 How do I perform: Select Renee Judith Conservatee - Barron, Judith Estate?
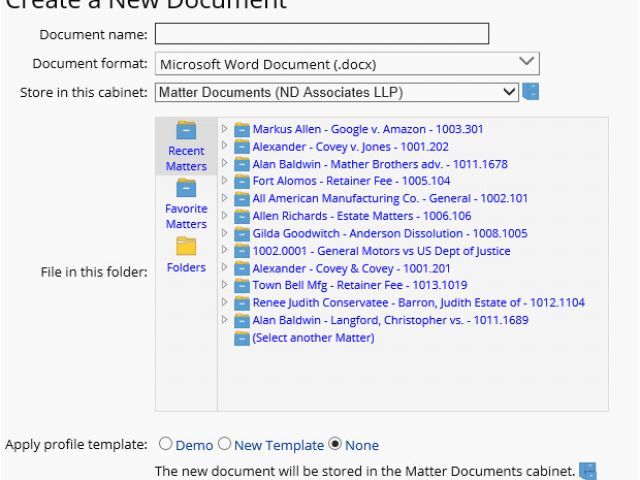[x=419, y=302]
